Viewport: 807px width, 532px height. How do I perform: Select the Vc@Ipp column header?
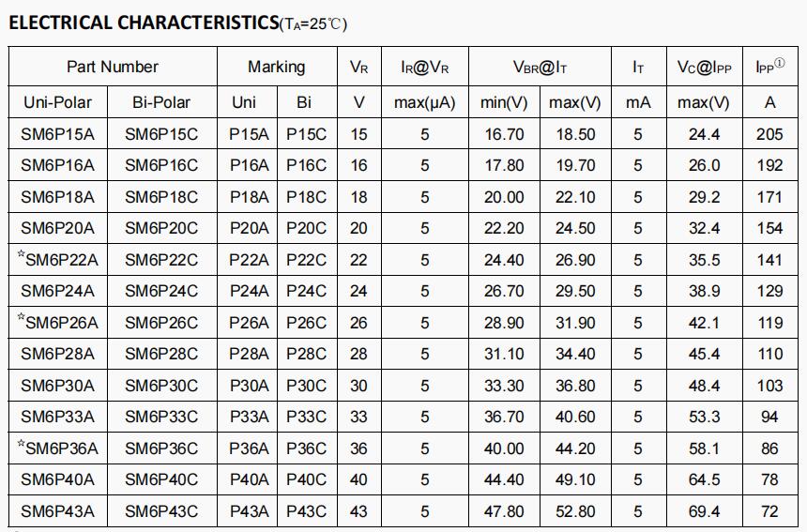pyautogui.click(x=704, y=67)
